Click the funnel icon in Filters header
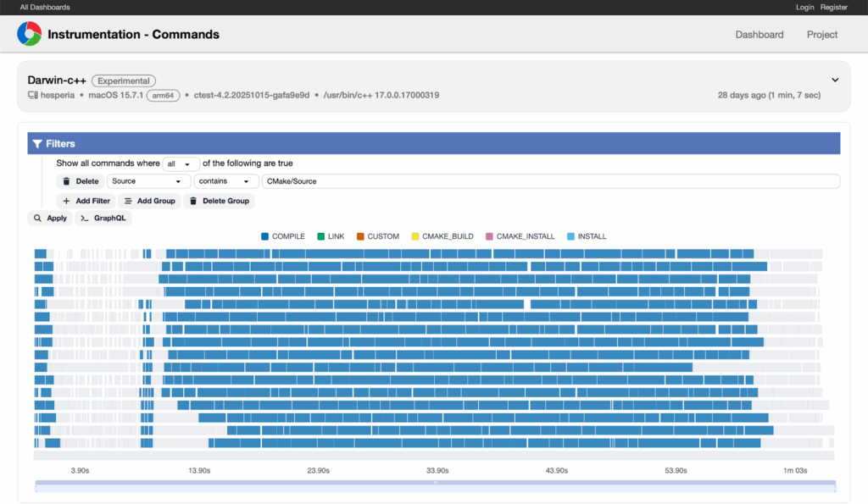Screen dimensions: 868x504 point(37,144)
